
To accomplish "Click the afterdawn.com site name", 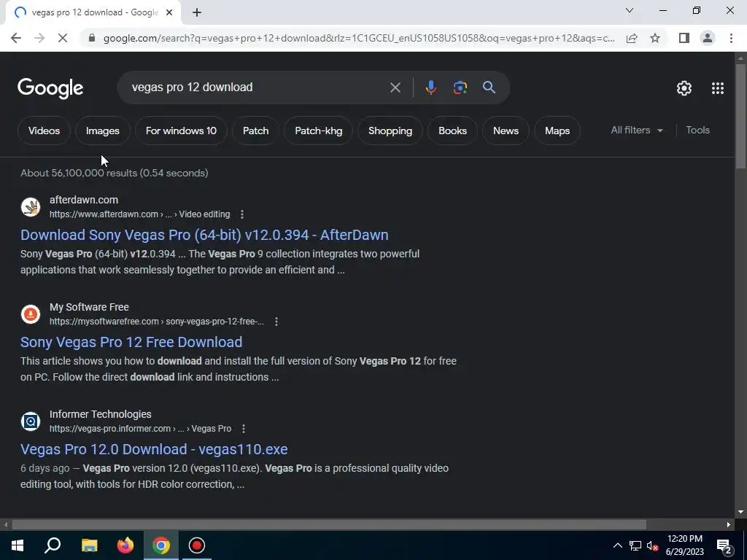I will coord(84,200).
